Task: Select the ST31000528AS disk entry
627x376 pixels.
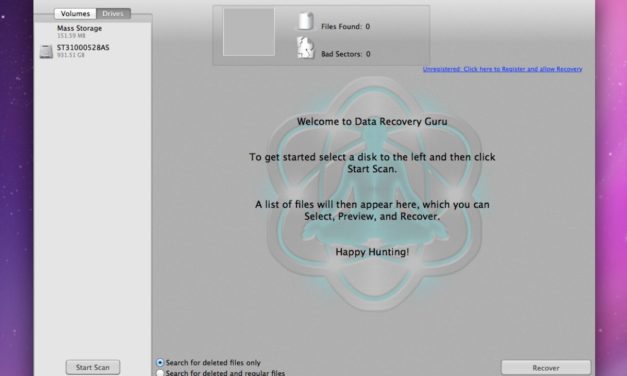Action: point(93,51)
